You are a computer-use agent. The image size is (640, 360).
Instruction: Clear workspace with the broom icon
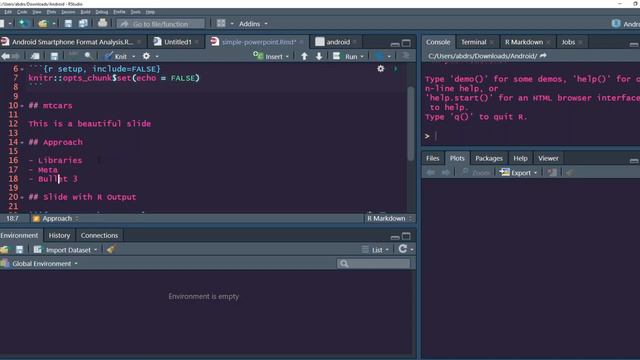point(111,249)
